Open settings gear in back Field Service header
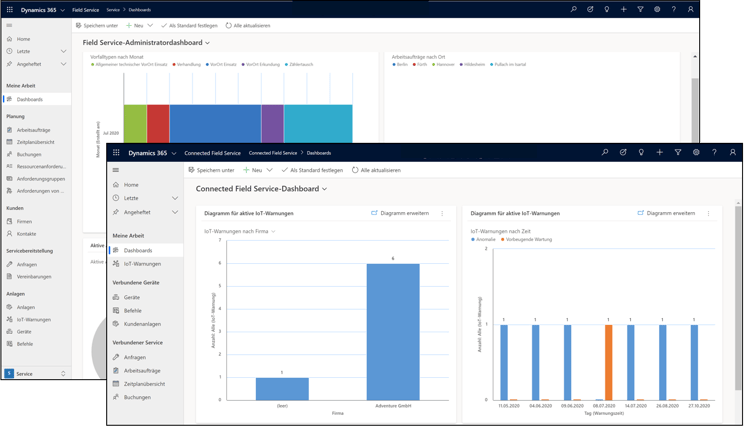The width and height of the screenshot is (750, 429). (657, 10)
